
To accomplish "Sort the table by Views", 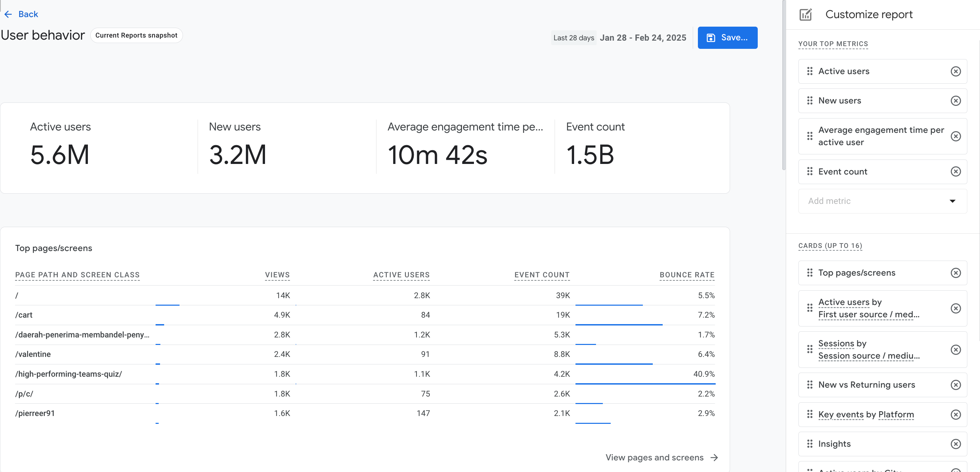I will click(277, 275).
